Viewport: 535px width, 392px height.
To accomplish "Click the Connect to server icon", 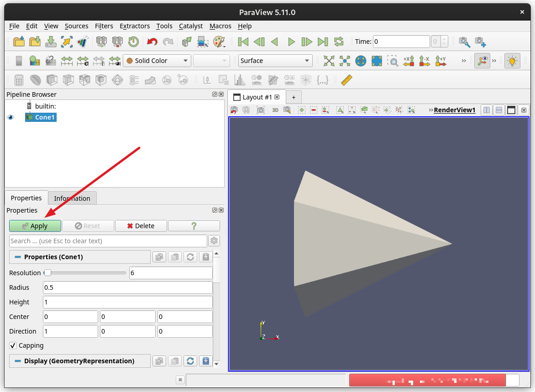I will pos(101,42).
